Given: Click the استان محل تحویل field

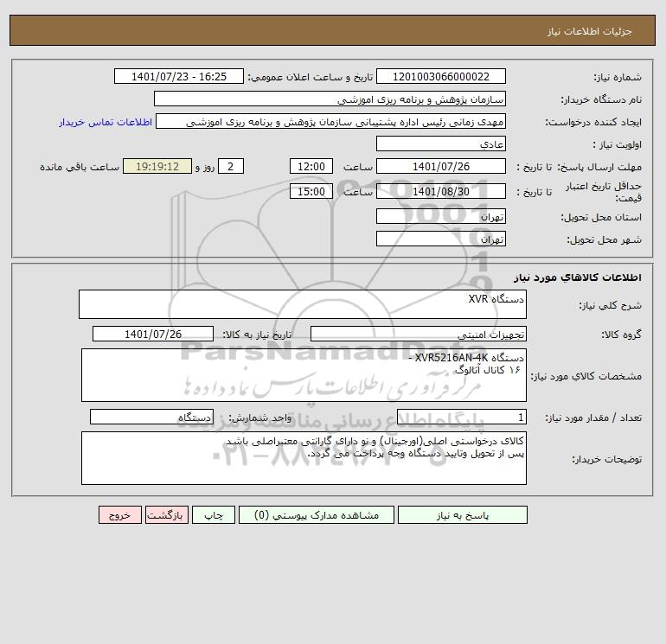Looking at the screenshot, I should pyautogui.click(x=441, y=216).
